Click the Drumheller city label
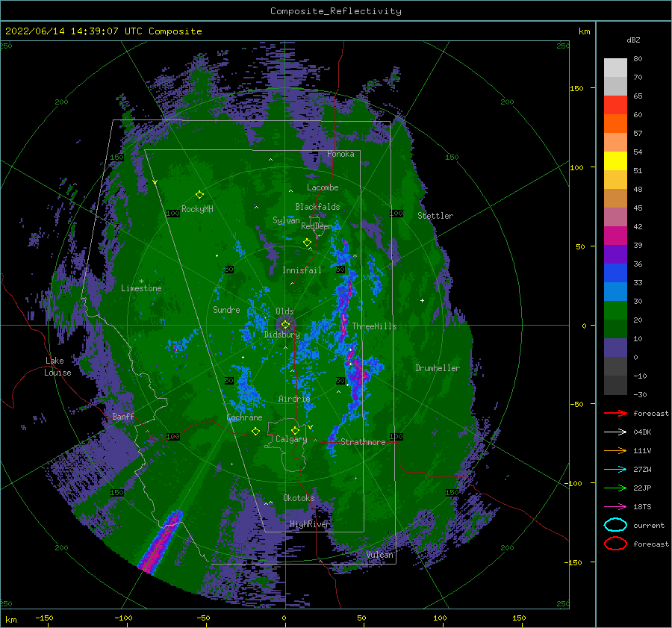672x628 pixels. tap(438, 368)
